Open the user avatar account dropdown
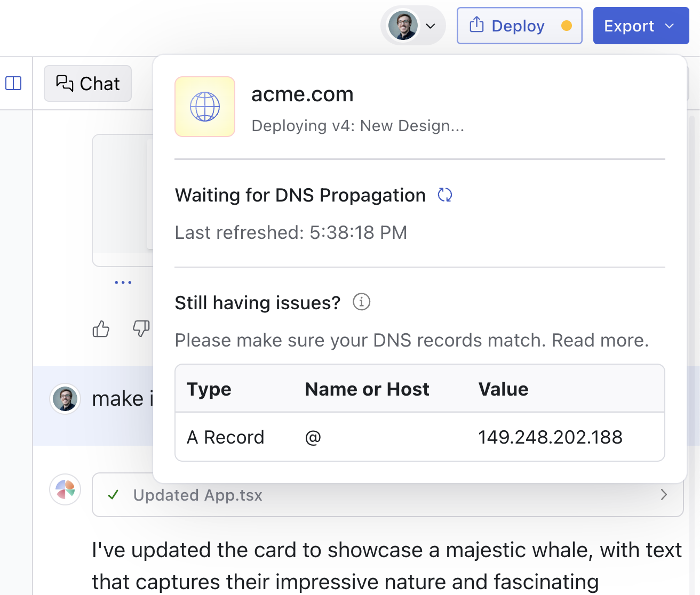Viewport: 700px width, 595px height. click(x=413, y=26)
